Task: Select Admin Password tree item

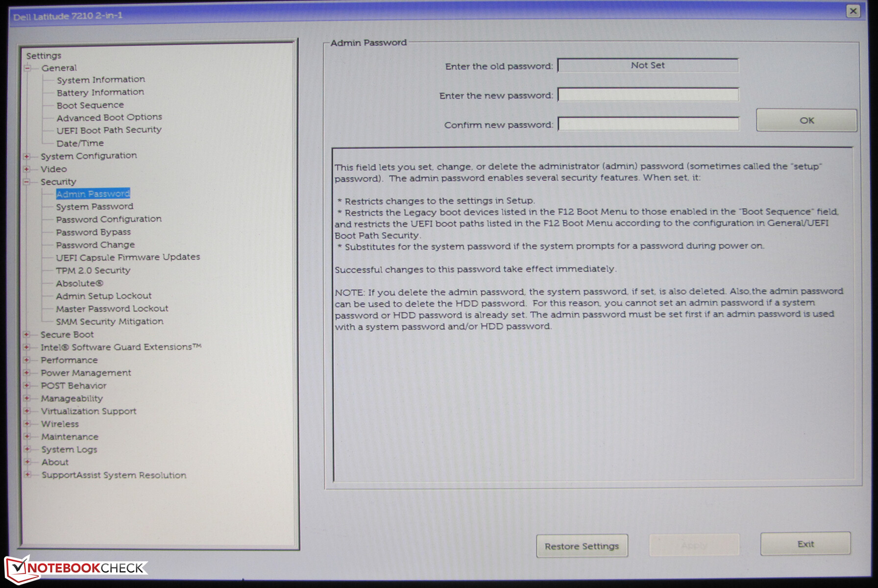Action: coord(93,194)
